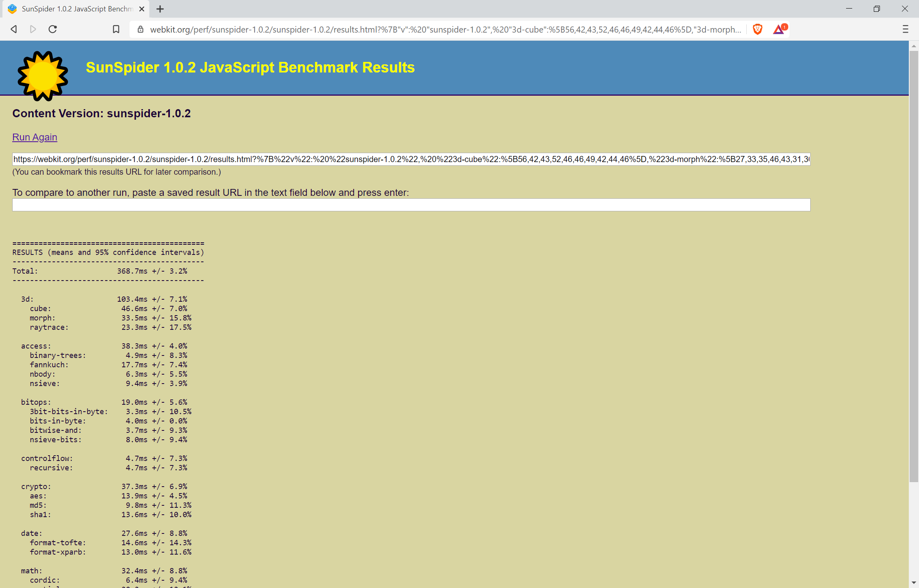View site lock security info
919x588 pixels.
click(x=141, y=29)
